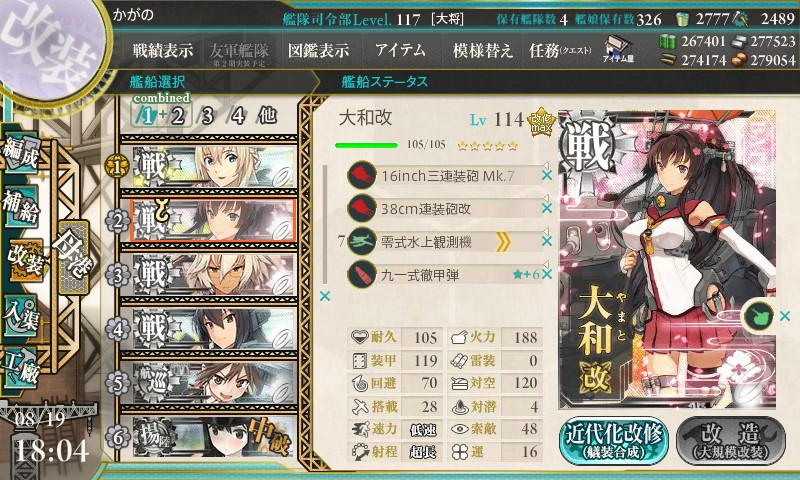Unequip the 零式水上観測機 with its X

point(547,241)
